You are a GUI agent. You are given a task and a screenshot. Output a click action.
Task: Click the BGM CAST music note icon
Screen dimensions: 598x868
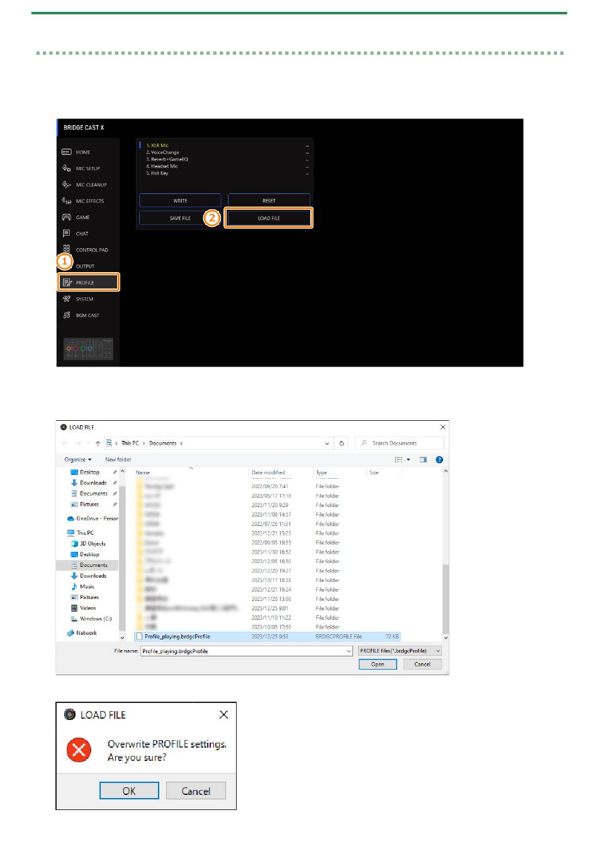(66, 315)
